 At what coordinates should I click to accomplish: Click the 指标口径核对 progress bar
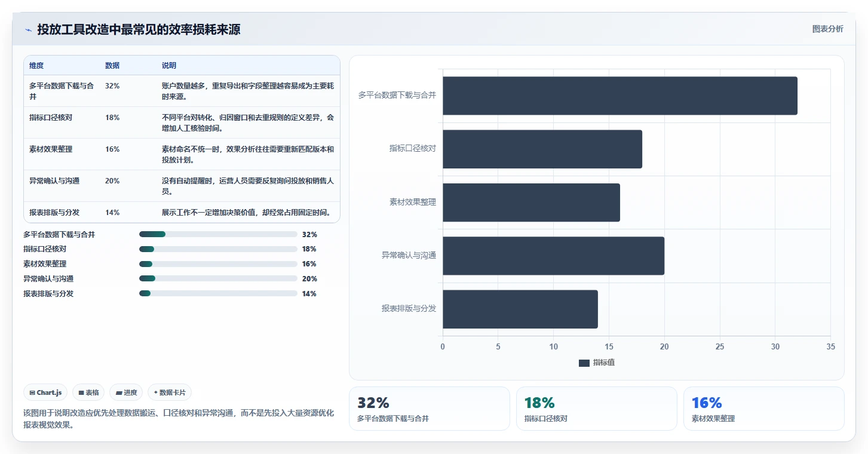click(x=218, y=249)
